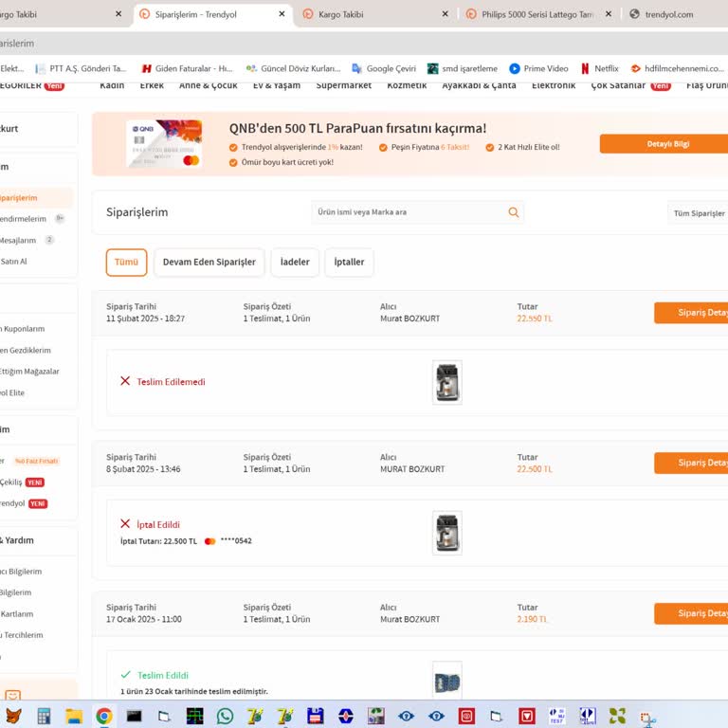Click the coffee machine thumbnail in İptal Edildi order
This screenshot has width=728, height=728.
[447, 533]
